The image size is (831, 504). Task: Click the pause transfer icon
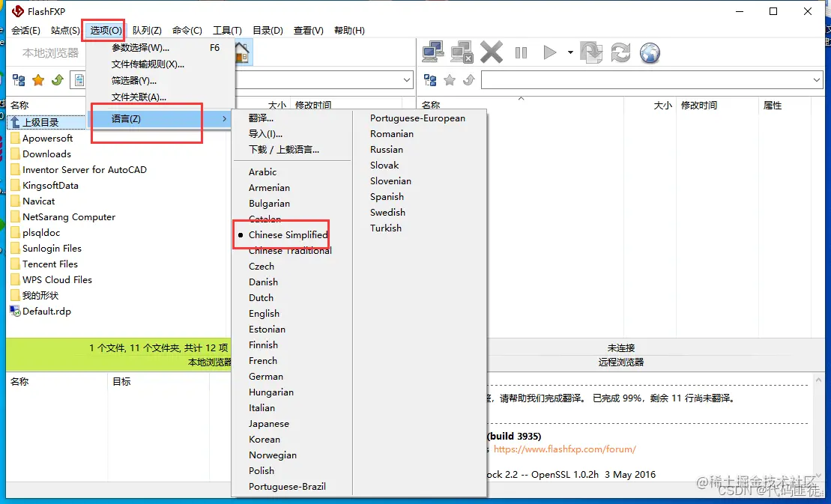521,52
